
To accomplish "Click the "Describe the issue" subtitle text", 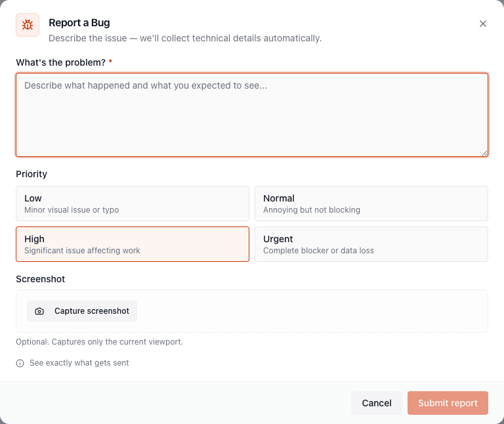I will 185,38.
